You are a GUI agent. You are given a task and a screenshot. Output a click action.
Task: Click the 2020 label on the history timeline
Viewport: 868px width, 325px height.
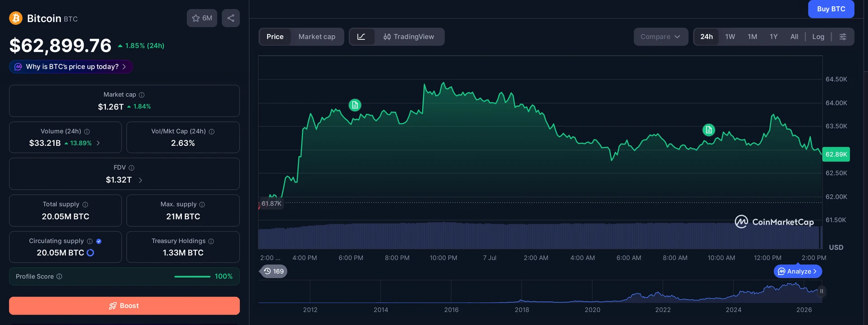592,310
